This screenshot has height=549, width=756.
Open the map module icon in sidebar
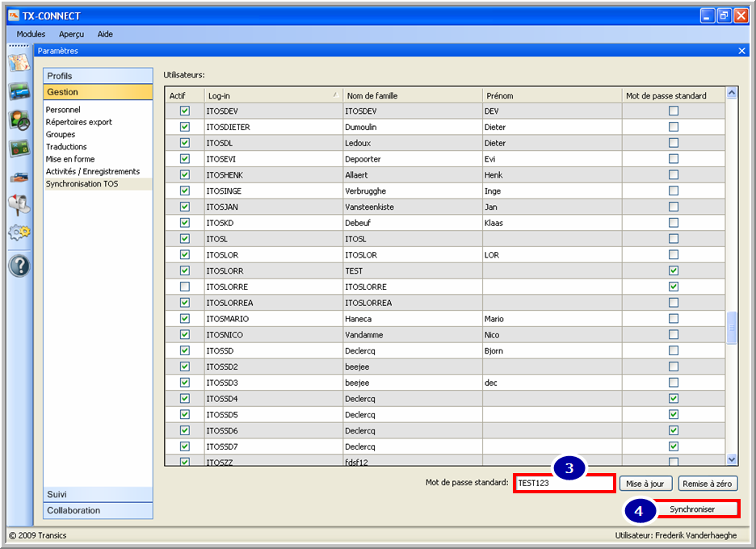[19, 61]
